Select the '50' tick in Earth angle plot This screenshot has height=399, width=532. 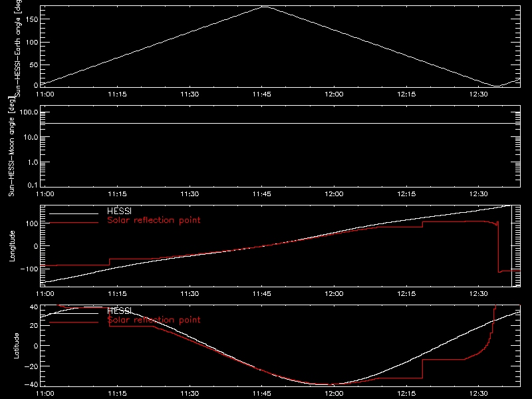(x=34, y=65)
